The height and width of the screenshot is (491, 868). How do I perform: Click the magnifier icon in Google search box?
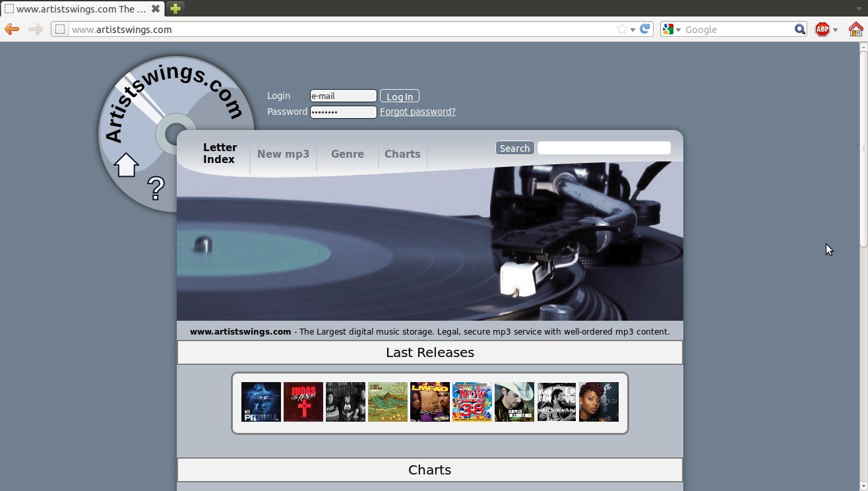click(799, 29)
